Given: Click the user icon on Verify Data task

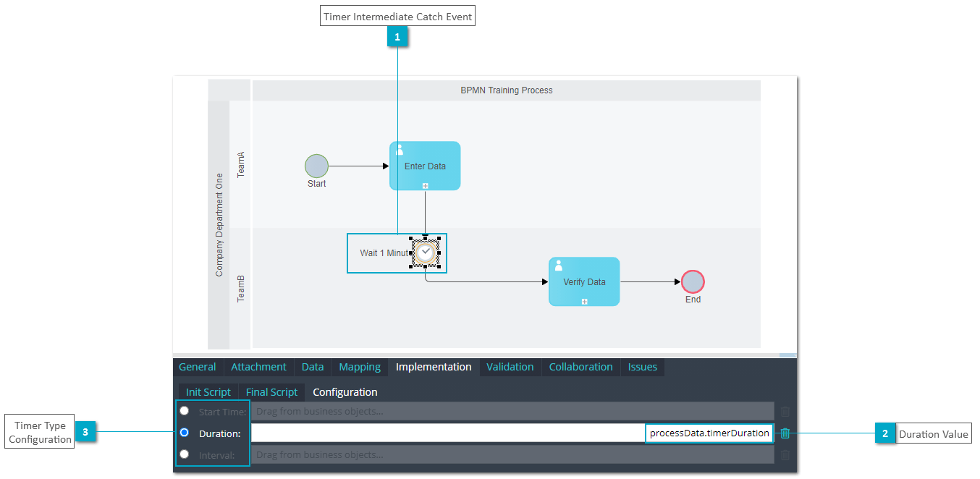Looking at the screenshot, I should tap(558, 265).
